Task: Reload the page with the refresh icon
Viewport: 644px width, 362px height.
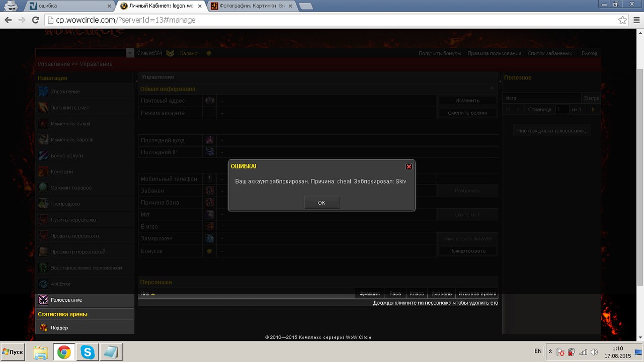Action: tap(35, 20)
